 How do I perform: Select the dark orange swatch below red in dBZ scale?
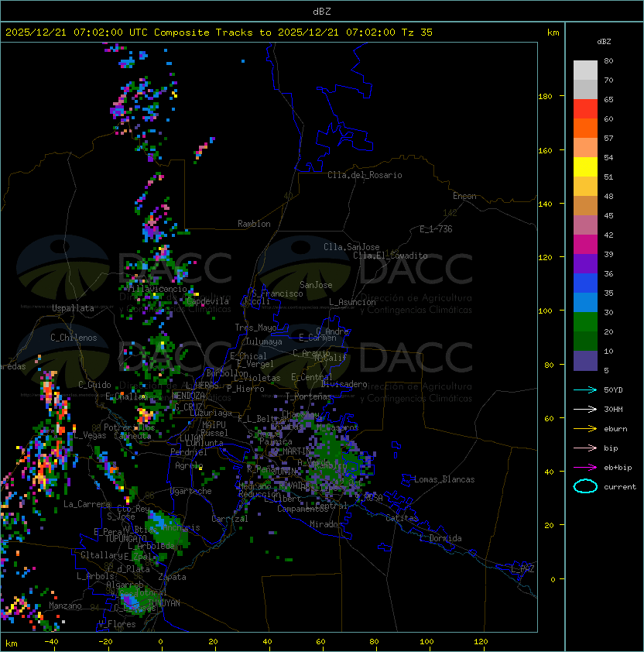pyautogui.click(x=585, y=128)
